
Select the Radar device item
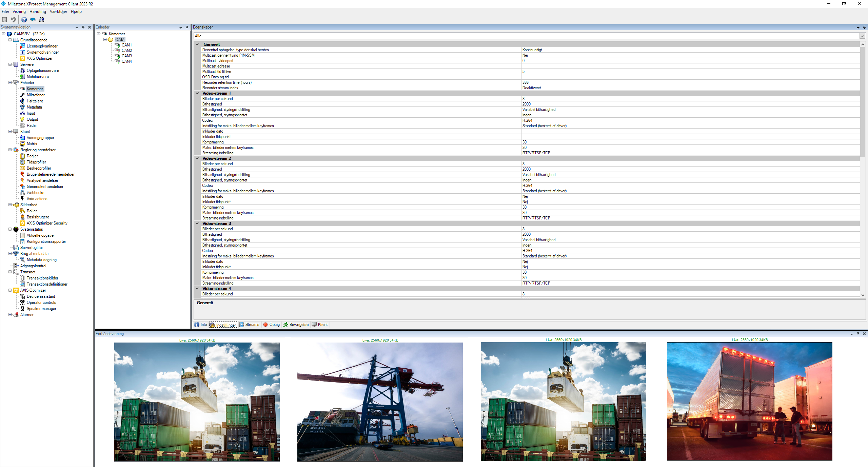click(32, 125)
